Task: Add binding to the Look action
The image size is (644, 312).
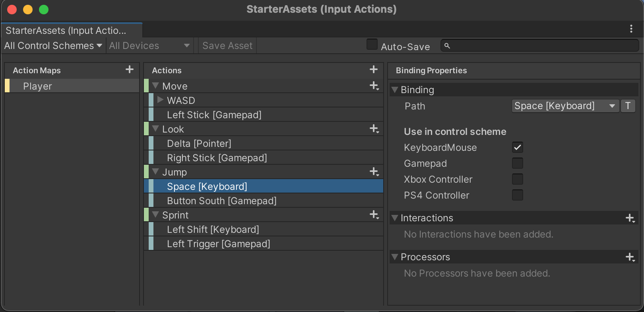Action: (374, 129)
